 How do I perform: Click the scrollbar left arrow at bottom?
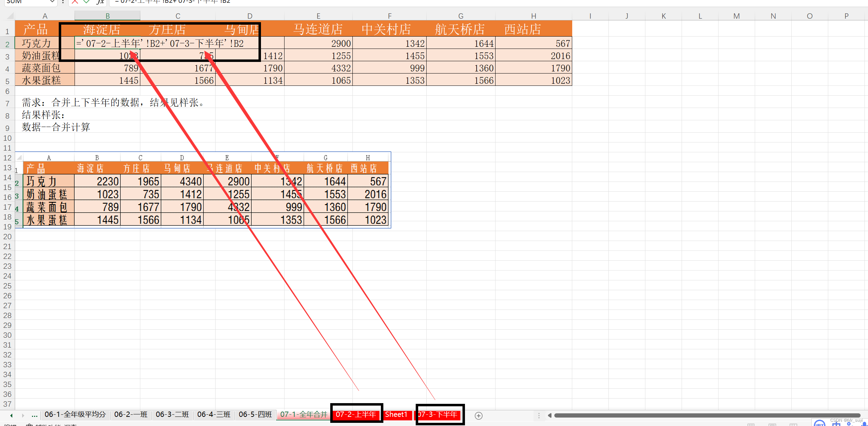tap(549, 415)
